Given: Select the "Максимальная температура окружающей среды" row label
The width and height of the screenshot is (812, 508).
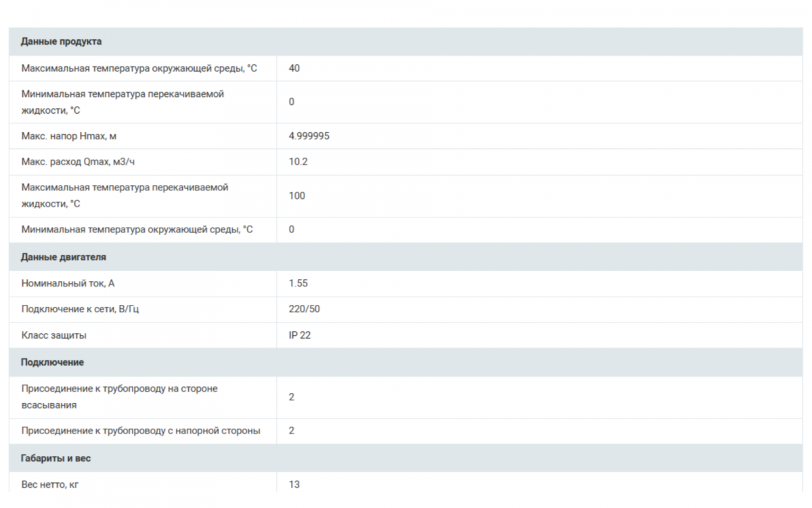Looking at the screenshot, I should click(x=139, y=68).
